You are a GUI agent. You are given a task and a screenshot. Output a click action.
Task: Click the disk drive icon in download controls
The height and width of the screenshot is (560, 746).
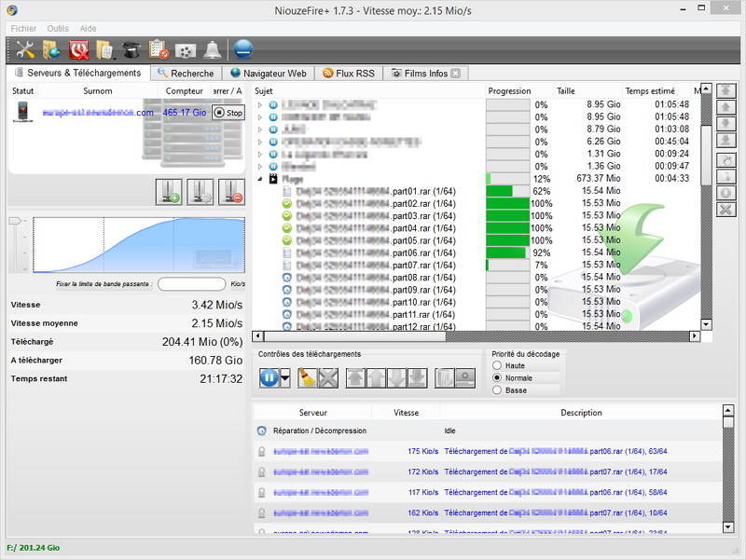(464, 378)
